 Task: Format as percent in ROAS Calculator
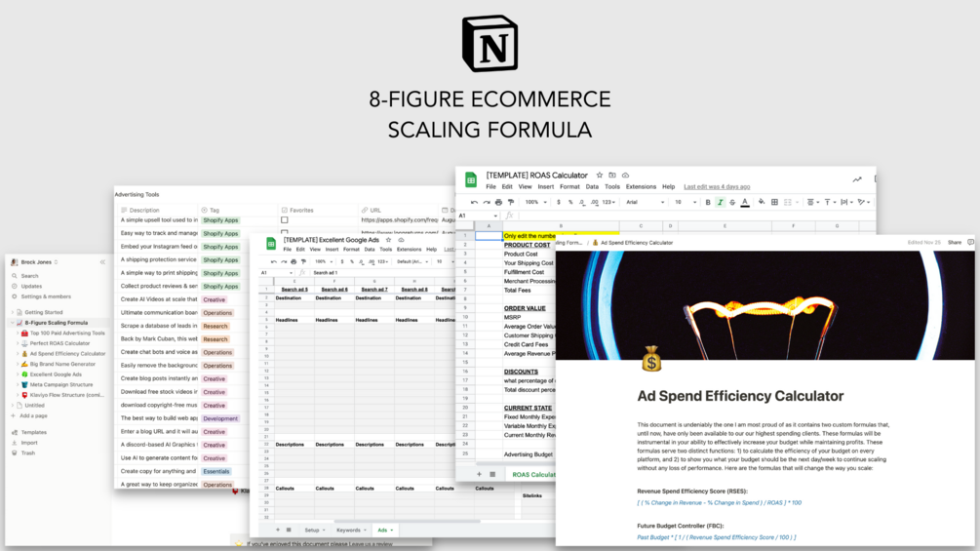pos(570,203)
